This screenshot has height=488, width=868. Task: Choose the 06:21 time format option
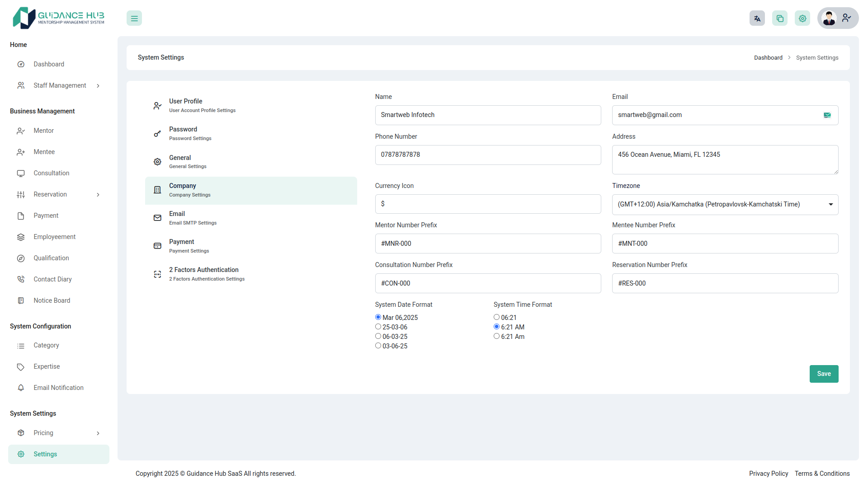[496, 317]
